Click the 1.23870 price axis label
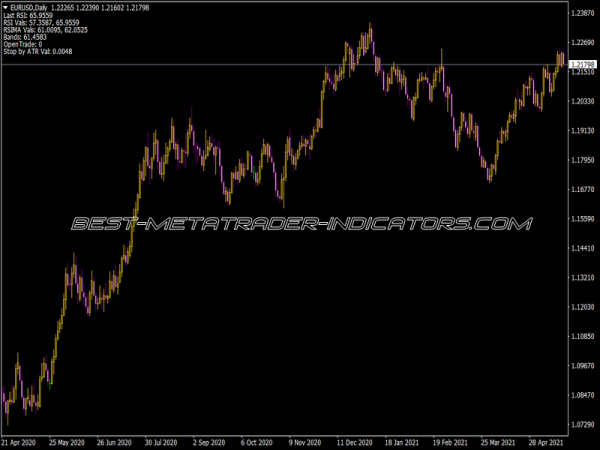Screen dimensions: 600x450 point(583,13)
